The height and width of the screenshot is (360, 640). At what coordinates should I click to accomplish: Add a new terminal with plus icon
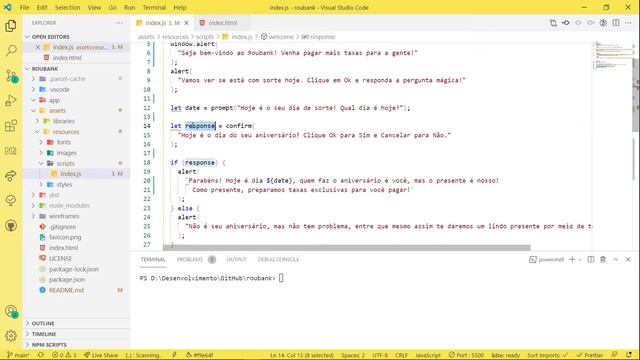click(x=572, y=260)
